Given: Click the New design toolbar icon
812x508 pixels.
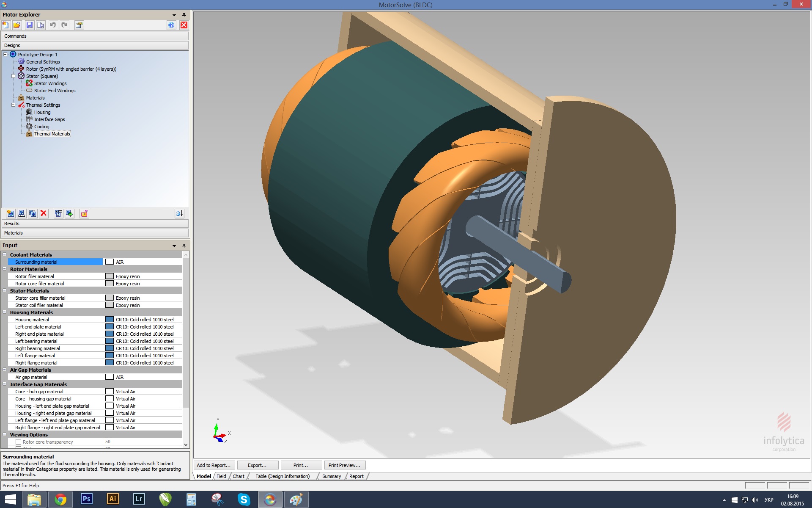Looking at the screenshot, I should pyautogui.click(x=6, y=25).
